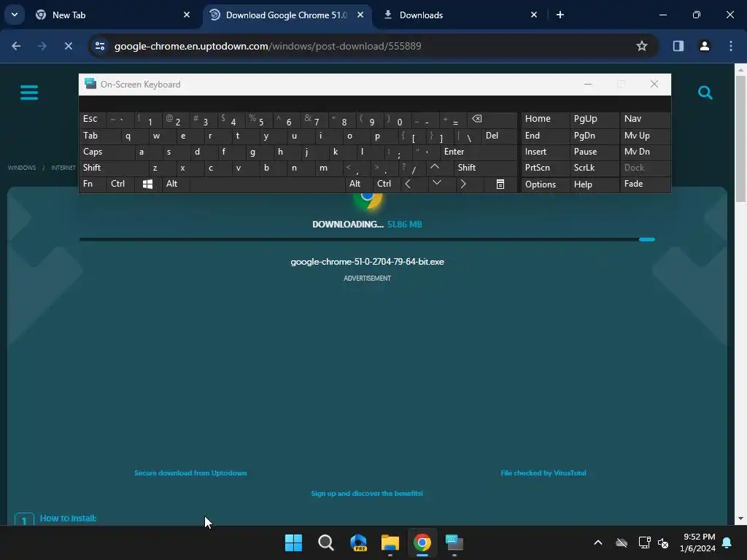Image resolution: width=747 pixels, height=560 pixels.
Task: Click the space bar key
Action: coord(267,184)
